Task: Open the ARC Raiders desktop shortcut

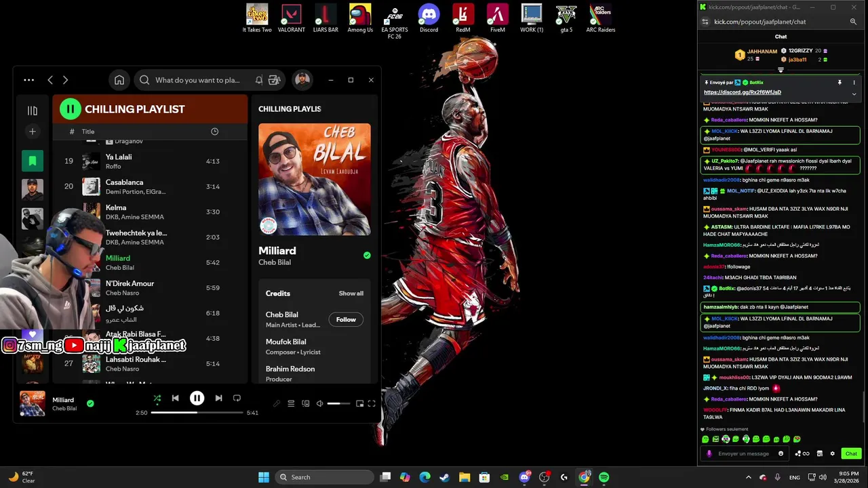Action: tap(600, 18)
